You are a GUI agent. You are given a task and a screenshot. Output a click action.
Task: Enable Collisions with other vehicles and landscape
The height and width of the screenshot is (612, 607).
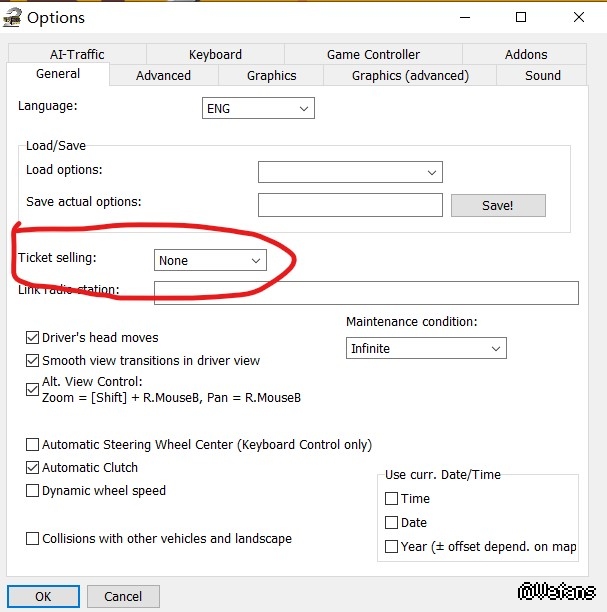33,539
